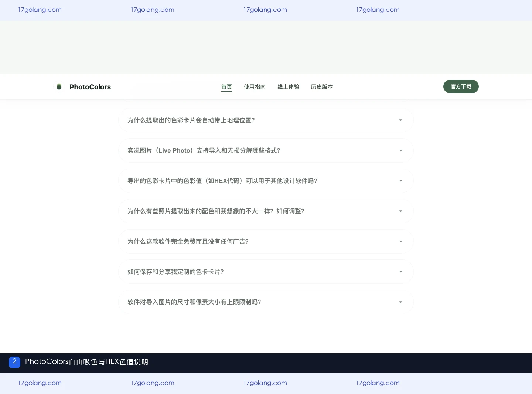The height and width of the screenshot is (394, 532).
Task: Click the 官方下载 button
Action: [461, 86]
